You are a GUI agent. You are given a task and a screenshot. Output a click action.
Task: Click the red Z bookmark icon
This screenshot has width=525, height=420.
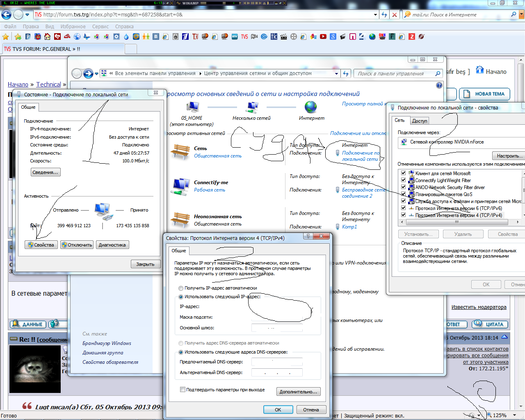coord(412,37)
